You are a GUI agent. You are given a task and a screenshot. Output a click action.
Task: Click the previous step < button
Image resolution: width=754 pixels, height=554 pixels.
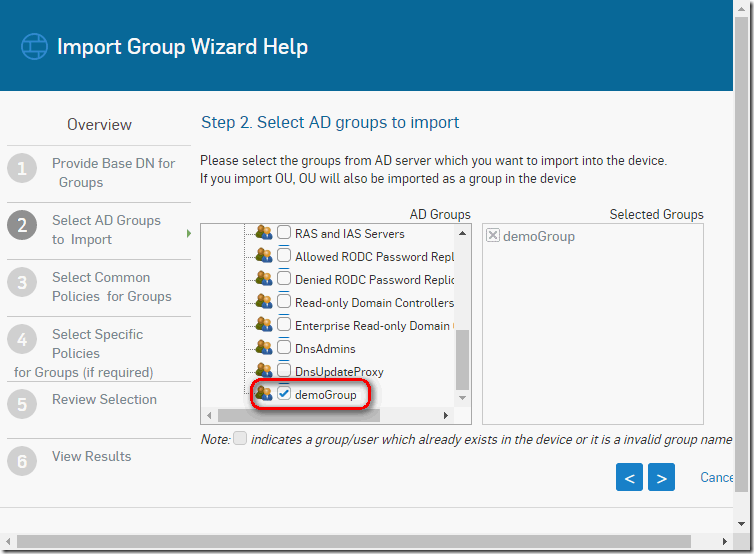tap(629, 477)
